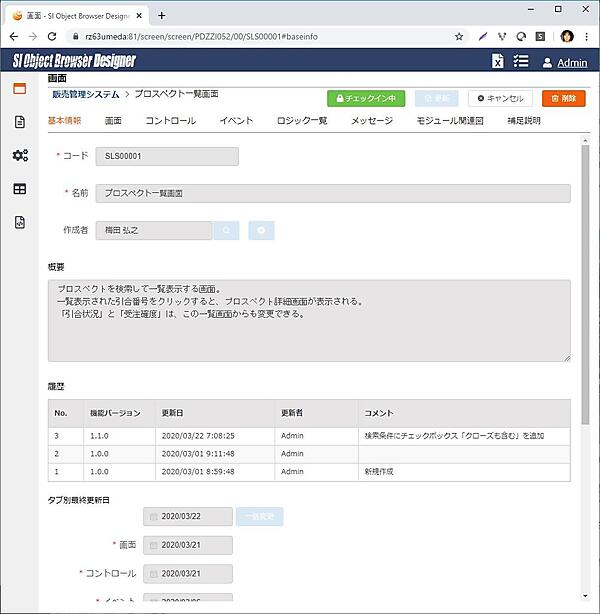Click the gears settings icon in sidebar

pyautogui.click(x=19, y=155)
